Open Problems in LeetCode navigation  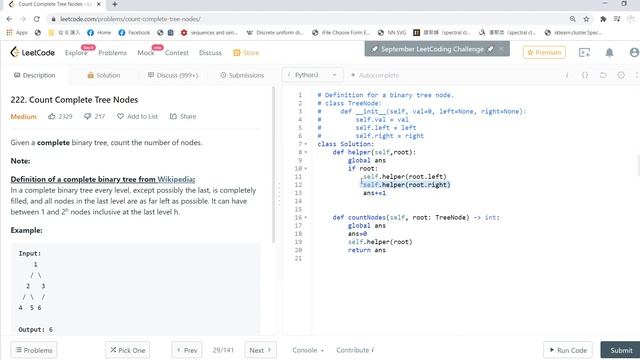[113, 53]
